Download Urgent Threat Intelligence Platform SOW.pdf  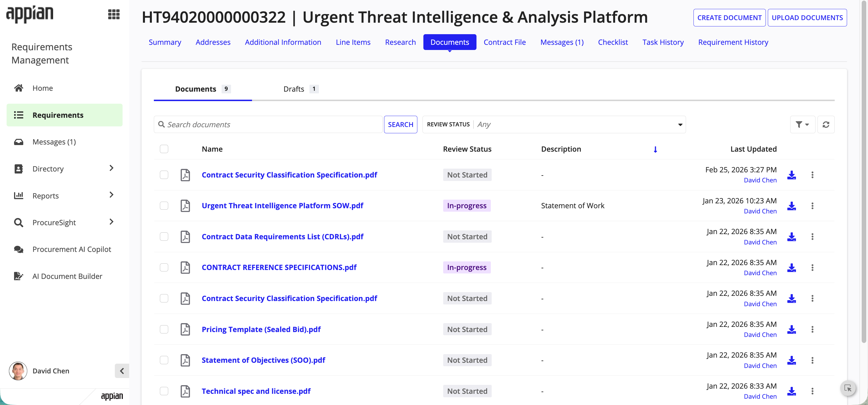point(792,206)
